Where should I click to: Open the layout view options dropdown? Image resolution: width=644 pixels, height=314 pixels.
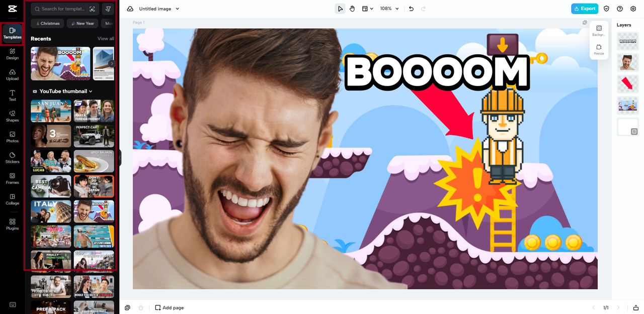point(368,9)
